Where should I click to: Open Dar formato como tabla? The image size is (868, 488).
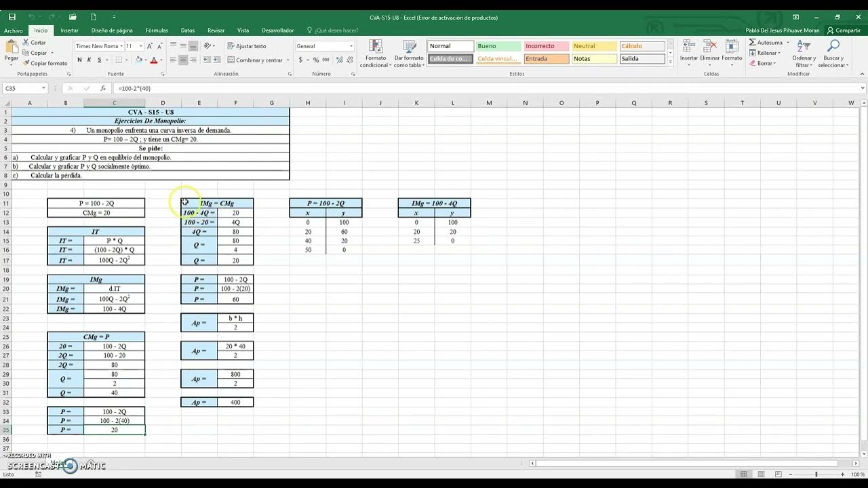(409, 54)
